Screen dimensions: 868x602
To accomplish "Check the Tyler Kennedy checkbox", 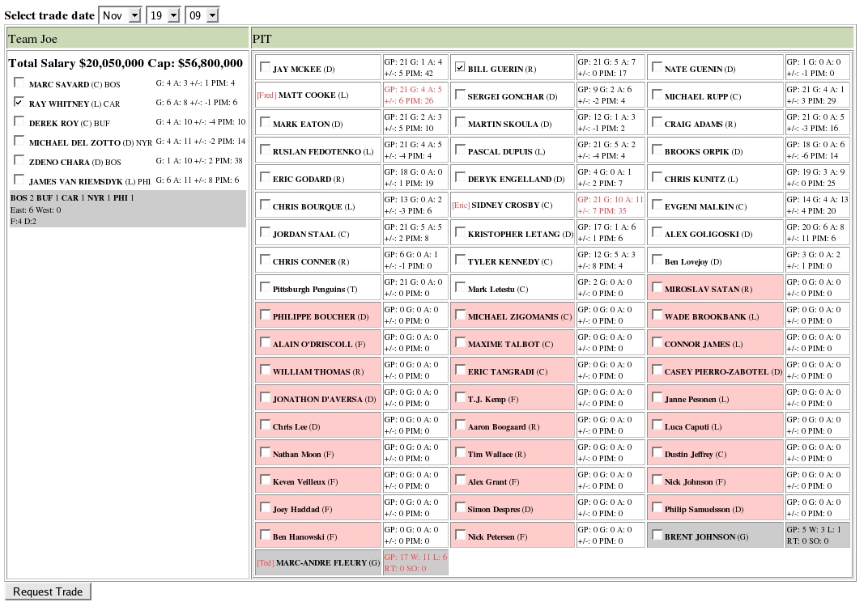I will click(x=460, y=260).
